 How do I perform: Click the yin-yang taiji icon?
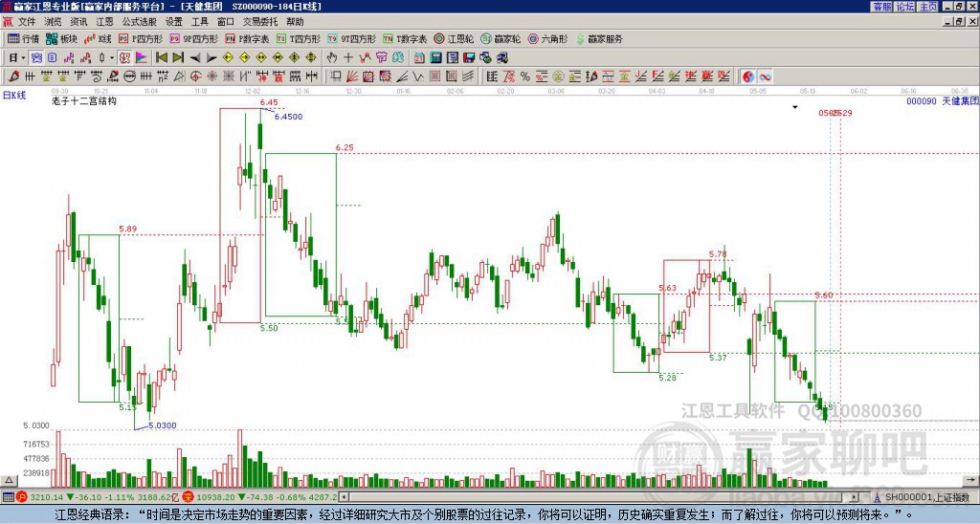748,76
